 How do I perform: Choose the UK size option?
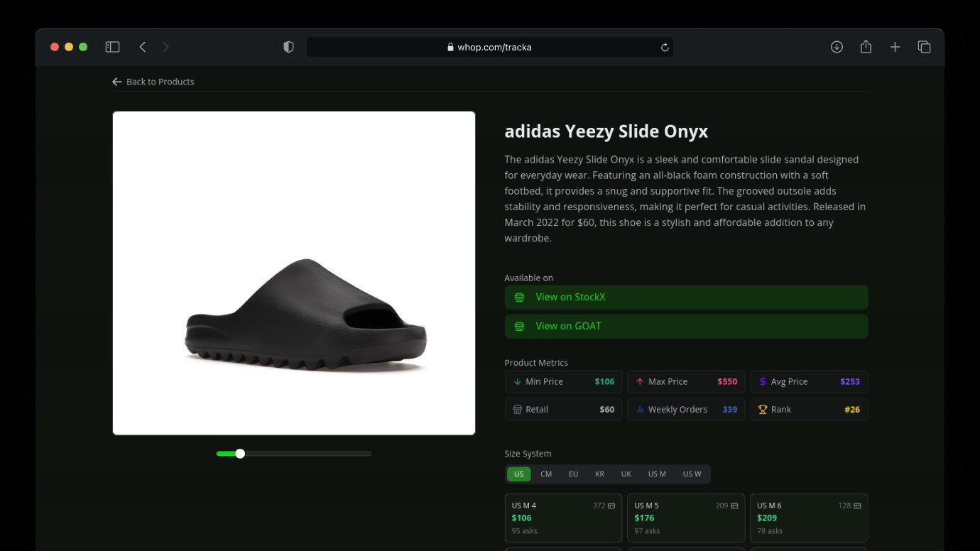pyautogui.click(x=626, y=474)
